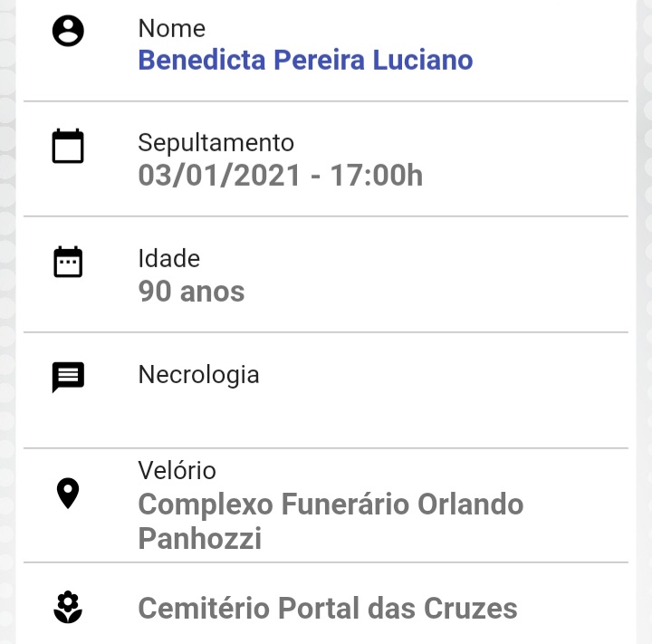Click the calendar icon next to Sepultamento

point(68,146)
